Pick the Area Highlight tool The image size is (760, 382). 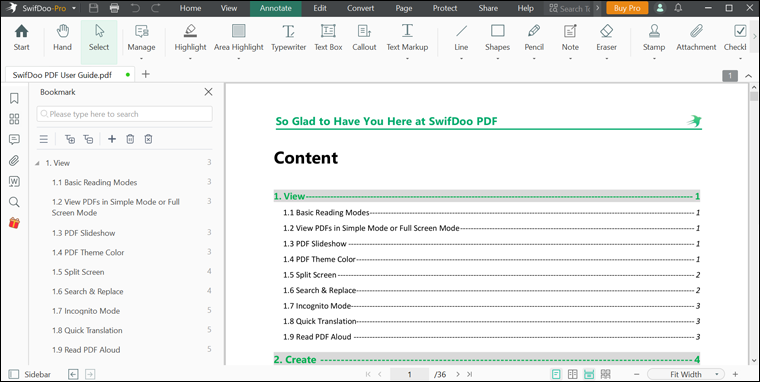point(238,38)
